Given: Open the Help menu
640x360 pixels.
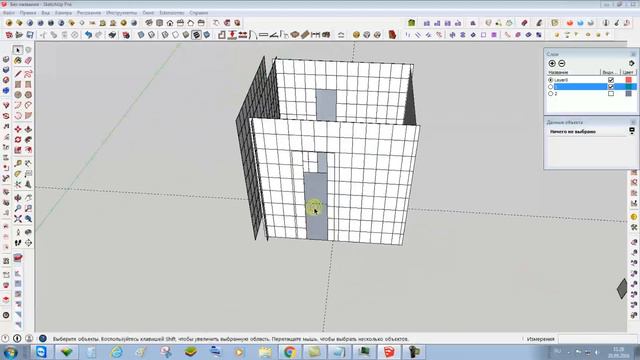Looking at the screenshot, I should point(198,13).
